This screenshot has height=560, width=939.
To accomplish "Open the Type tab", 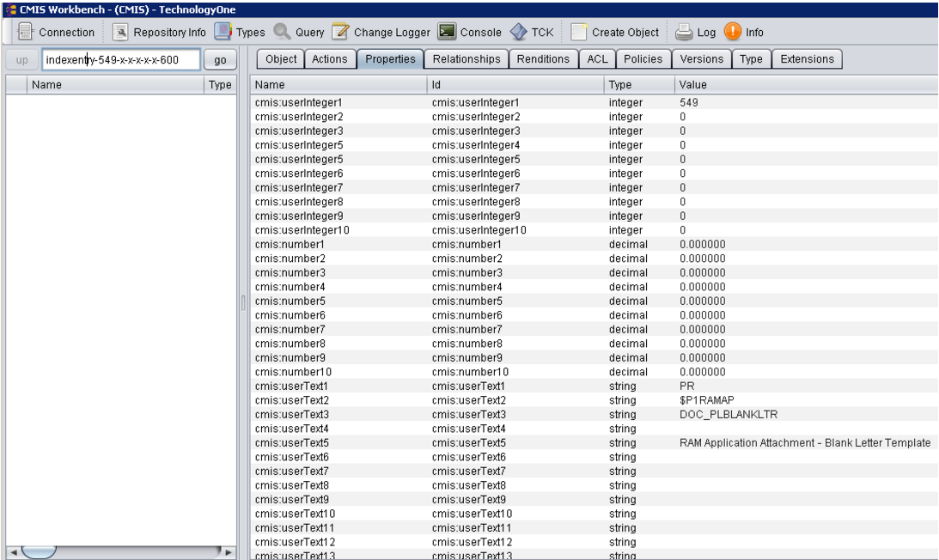I will 751,59.
